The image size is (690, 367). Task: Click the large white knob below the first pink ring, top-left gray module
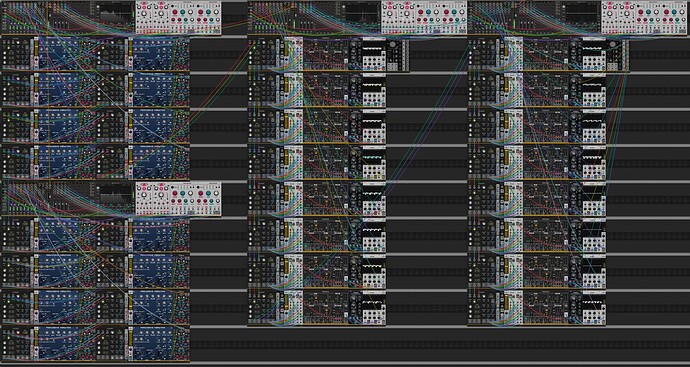pyautogui.click(x=144, y=14)
